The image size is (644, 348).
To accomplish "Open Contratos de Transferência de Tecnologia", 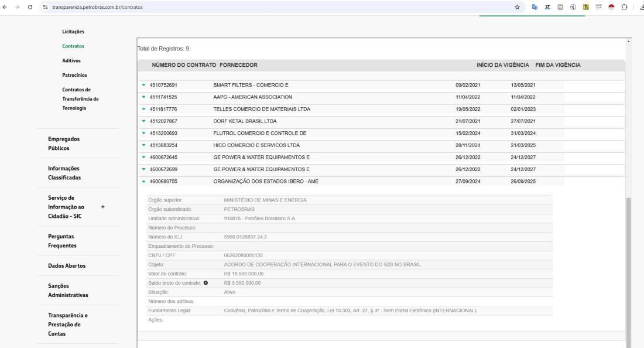I will tap(81, 98).
